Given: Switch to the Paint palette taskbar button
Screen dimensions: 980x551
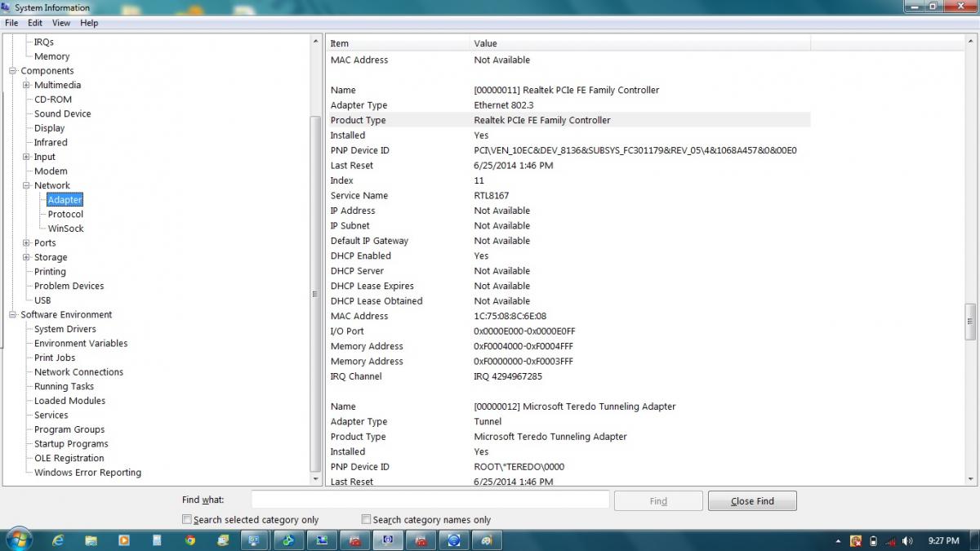Looking at the screenshot, I should [x=486, y=540].
